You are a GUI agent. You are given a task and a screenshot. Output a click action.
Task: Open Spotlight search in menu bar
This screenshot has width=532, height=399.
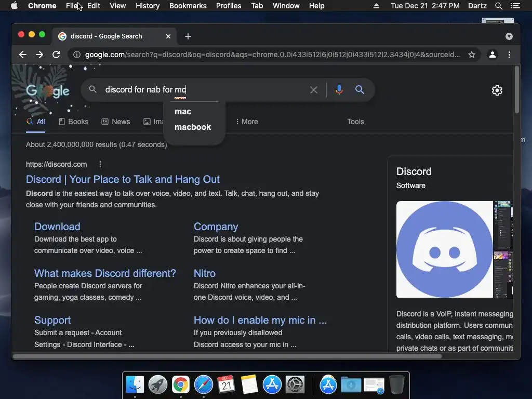point(498,6)
